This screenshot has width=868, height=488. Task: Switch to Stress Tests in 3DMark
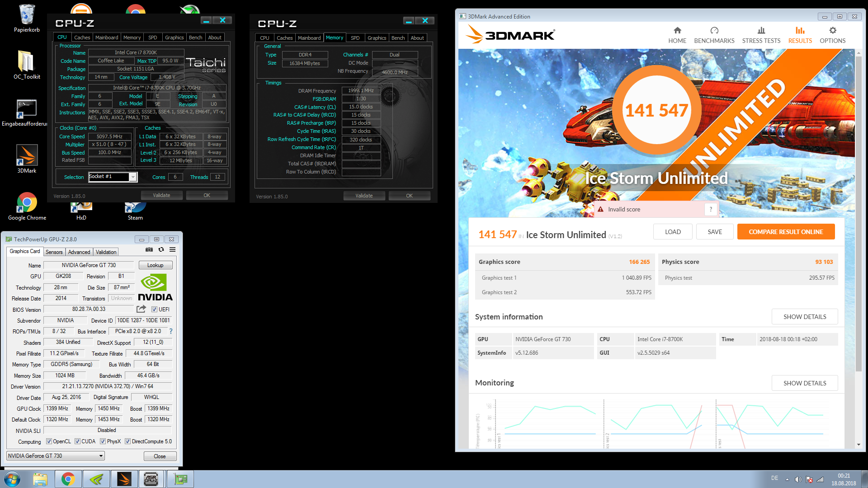pos(761,35)
